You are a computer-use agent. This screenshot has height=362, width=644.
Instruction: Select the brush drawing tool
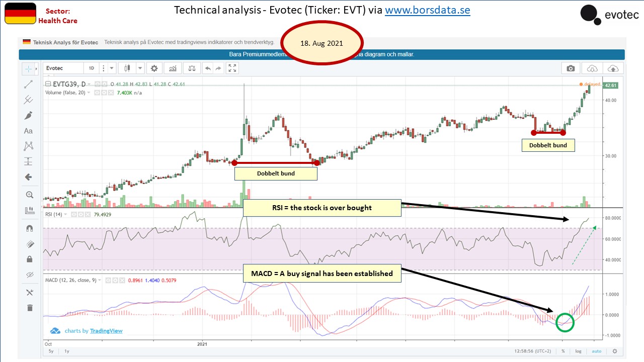pos(28,116)
